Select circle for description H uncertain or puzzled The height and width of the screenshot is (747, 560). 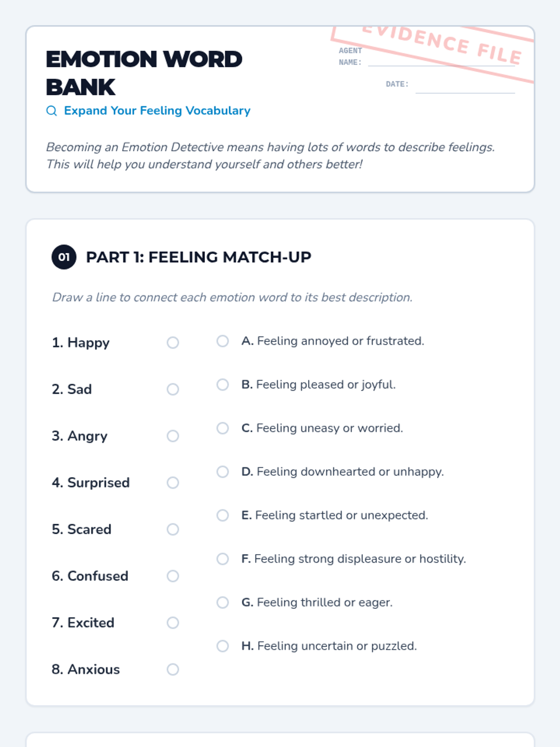click(x=223, y=646)
